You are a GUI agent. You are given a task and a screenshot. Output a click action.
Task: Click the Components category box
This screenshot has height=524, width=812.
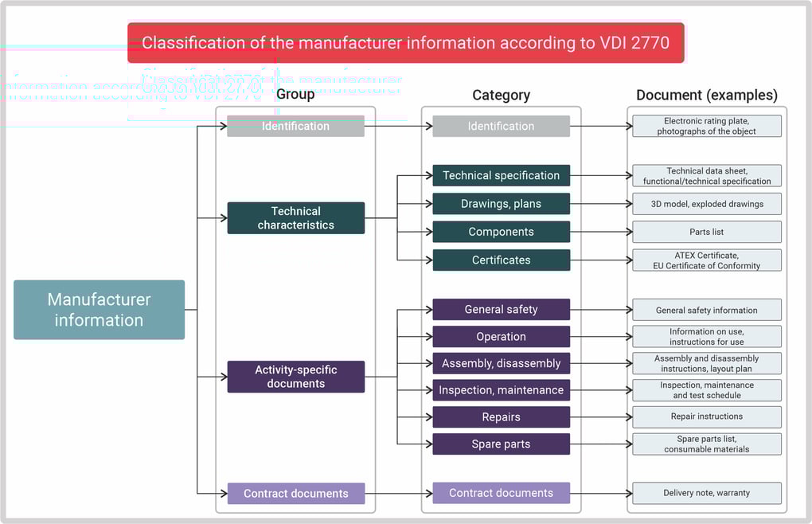click(x=502, y=232)
